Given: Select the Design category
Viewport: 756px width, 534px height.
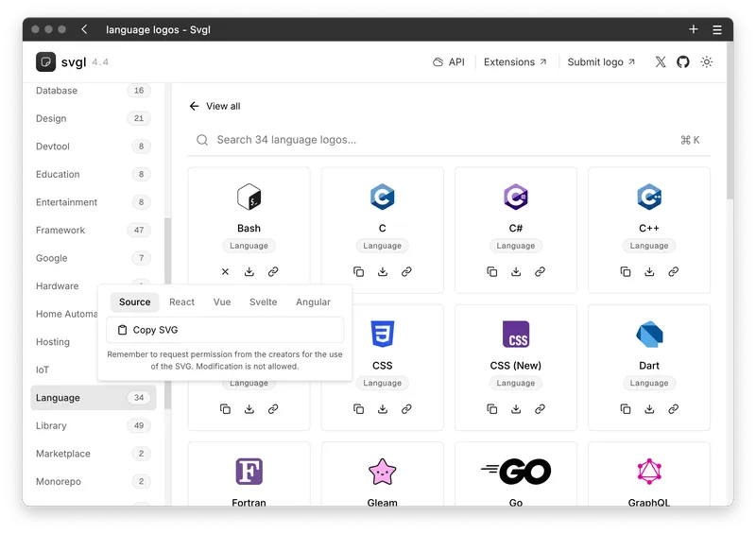Looking at the screenshot, I should [x=93, y=118].
